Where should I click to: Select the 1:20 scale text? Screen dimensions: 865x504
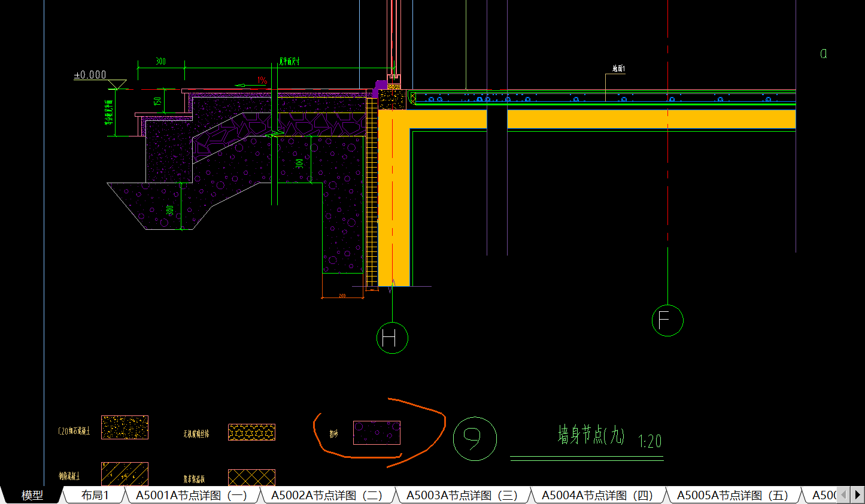coord(650,442)
